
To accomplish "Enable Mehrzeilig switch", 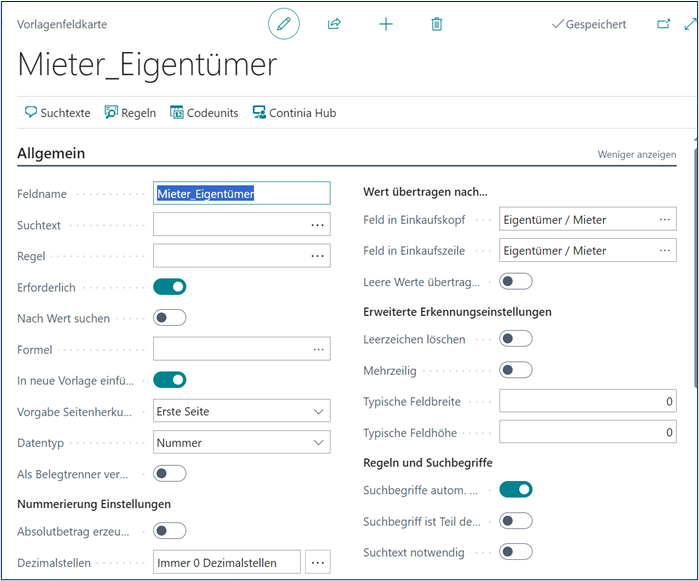I will coord(516,370).
